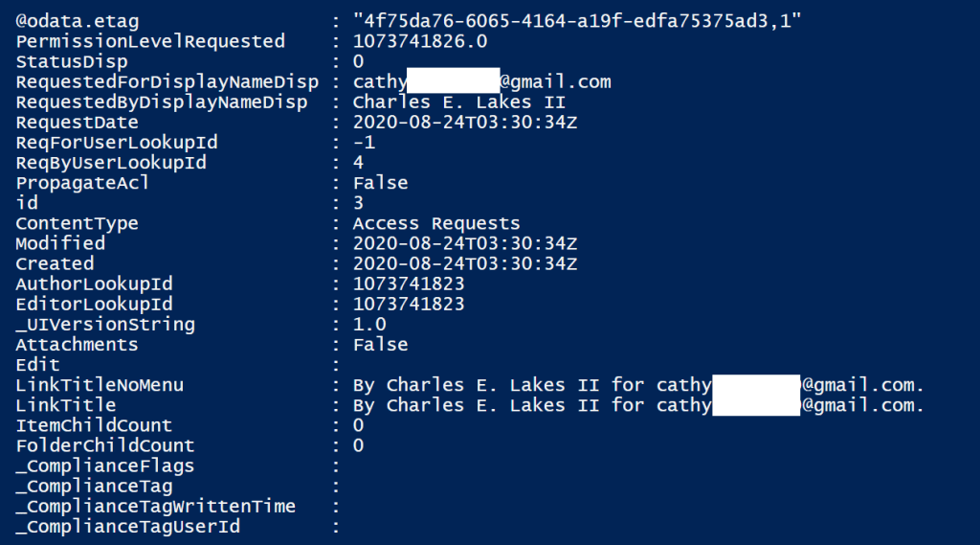Click the Created property name
This screenshot has width=980, height=545.
pyautogui.click(x=55, y=263)
